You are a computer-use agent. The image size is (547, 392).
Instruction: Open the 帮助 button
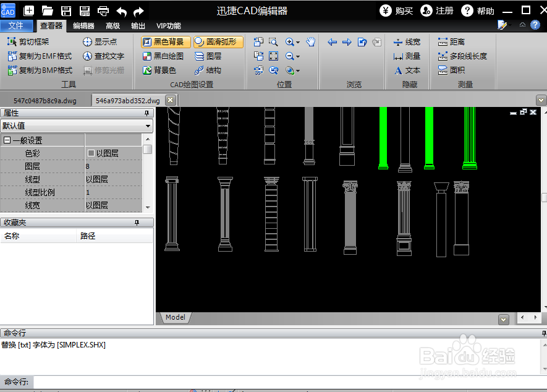point(478,11)
